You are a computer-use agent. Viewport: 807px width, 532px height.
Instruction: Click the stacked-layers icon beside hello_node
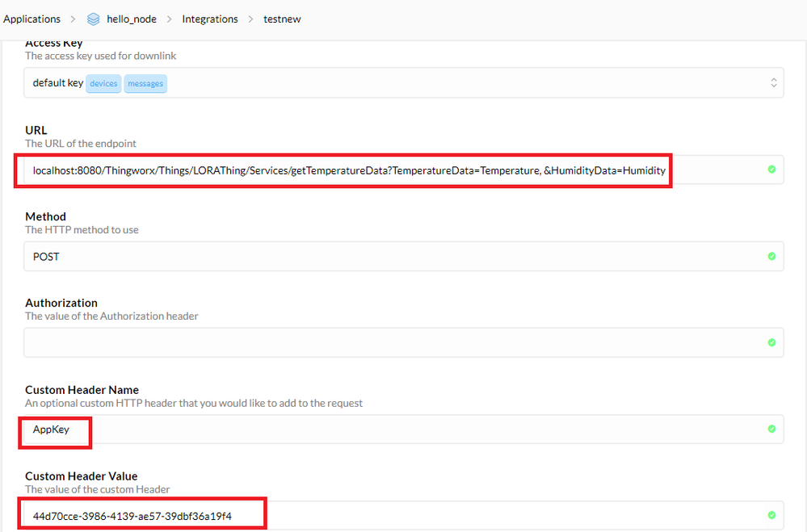[93, 19]
